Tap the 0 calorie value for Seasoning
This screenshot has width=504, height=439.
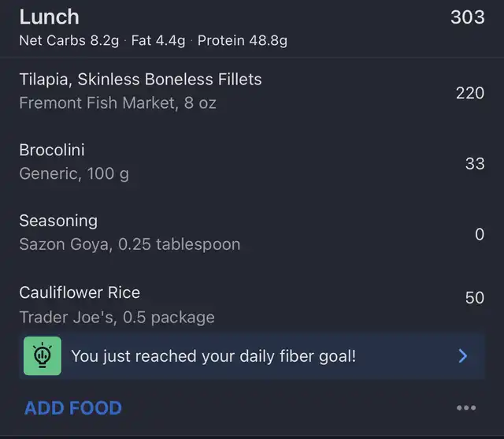click(480, 234)
